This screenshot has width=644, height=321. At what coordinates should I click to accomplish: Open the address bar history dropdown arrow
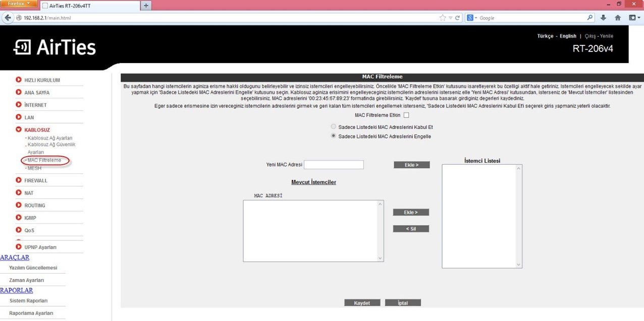tap(451, 18)
